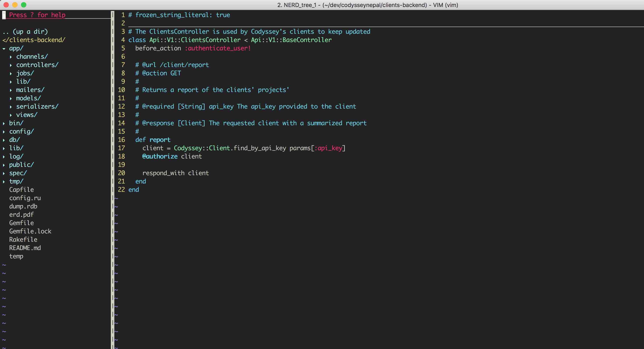644x349 pixels.
Task: Expand the models/ folder arrow
Action: [11, 99]
